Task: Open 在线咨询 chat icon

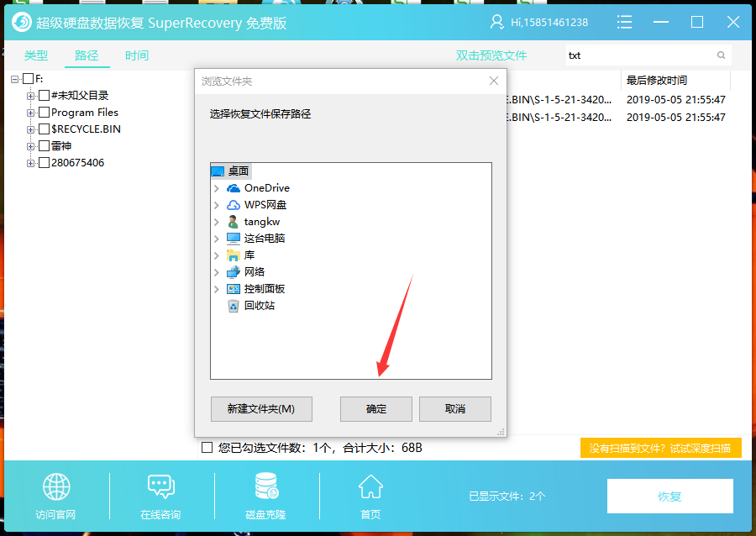Action: pos(161,486)
